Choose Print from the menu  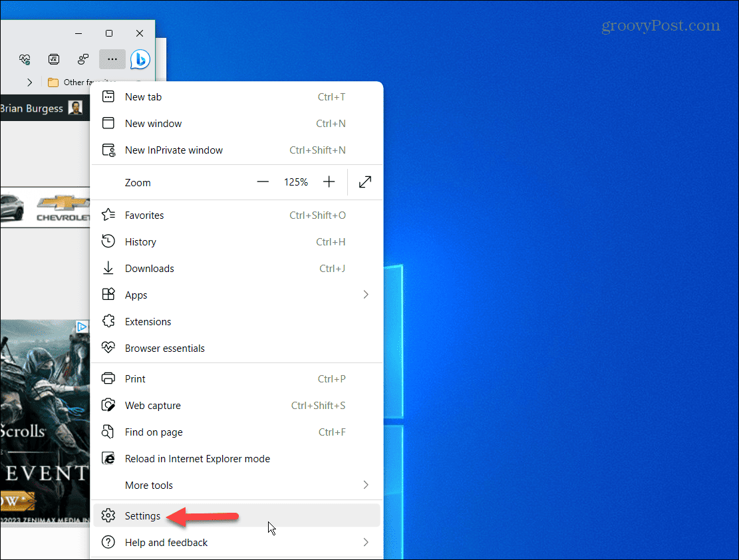coord(237,378)
